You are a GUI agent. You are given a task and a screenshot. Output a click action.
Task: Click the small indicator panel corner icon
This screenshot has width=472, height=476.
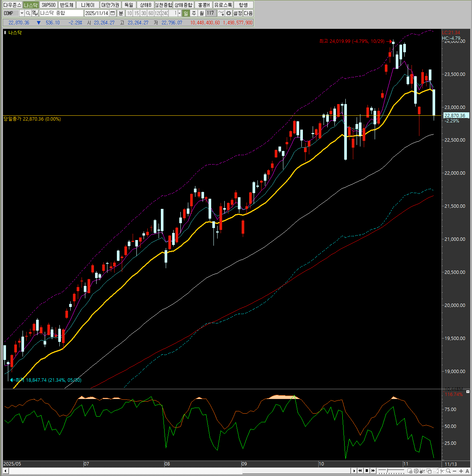click(468, 391)
